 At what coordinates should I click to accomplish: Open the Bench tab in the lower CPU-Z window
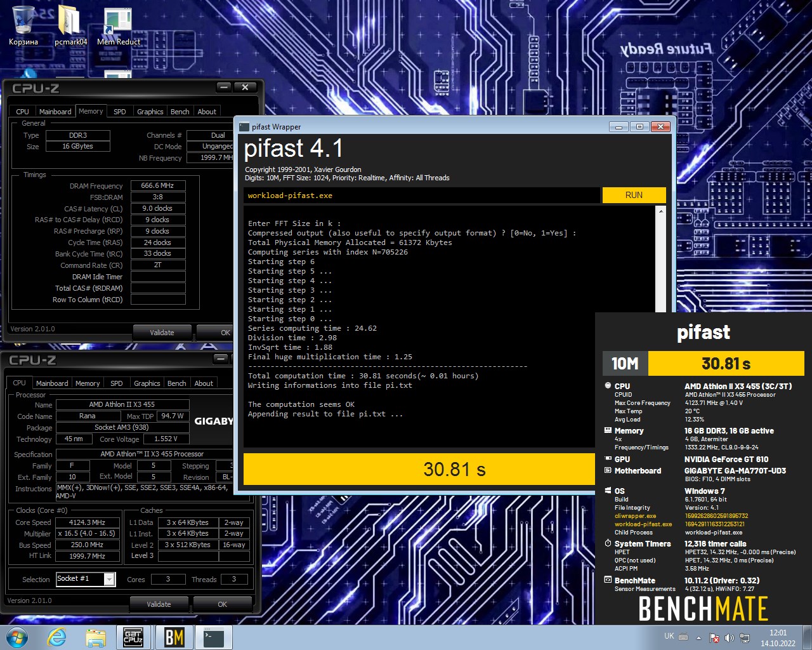pos(177,383)
